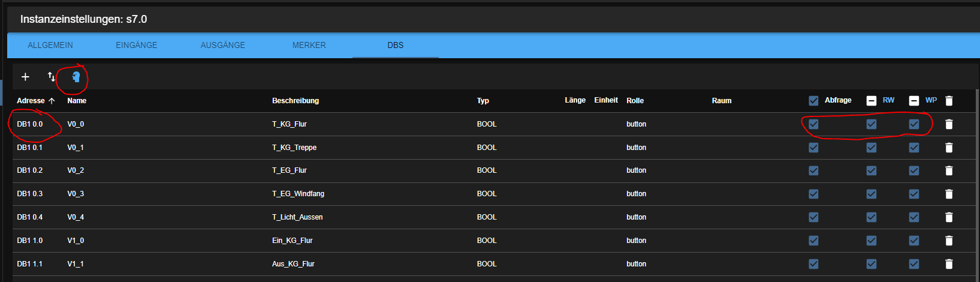
Task: Delete the T_EG_Flur row
Action: [x=949, y=170]
